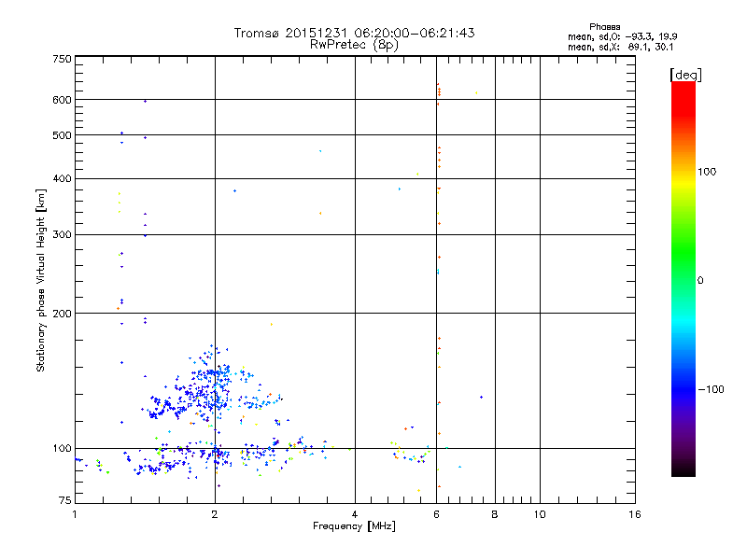Click the y-axis tick label '500'
This screenshot has width=747, height=560.
[62, 135]
